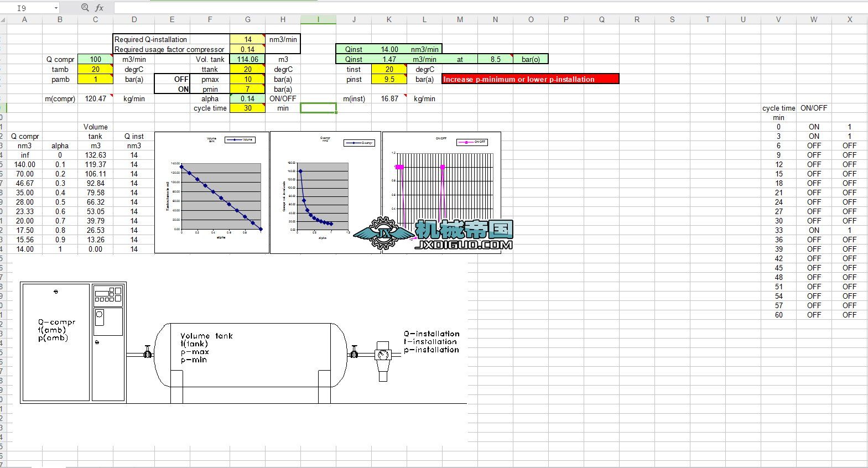Click the 'cycle time' header above the min column

[778, 108]
